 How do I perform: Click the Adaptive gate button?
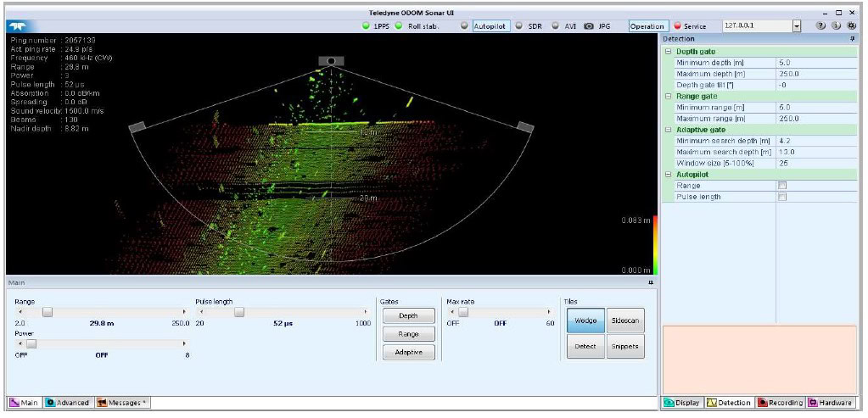(408, 352)
